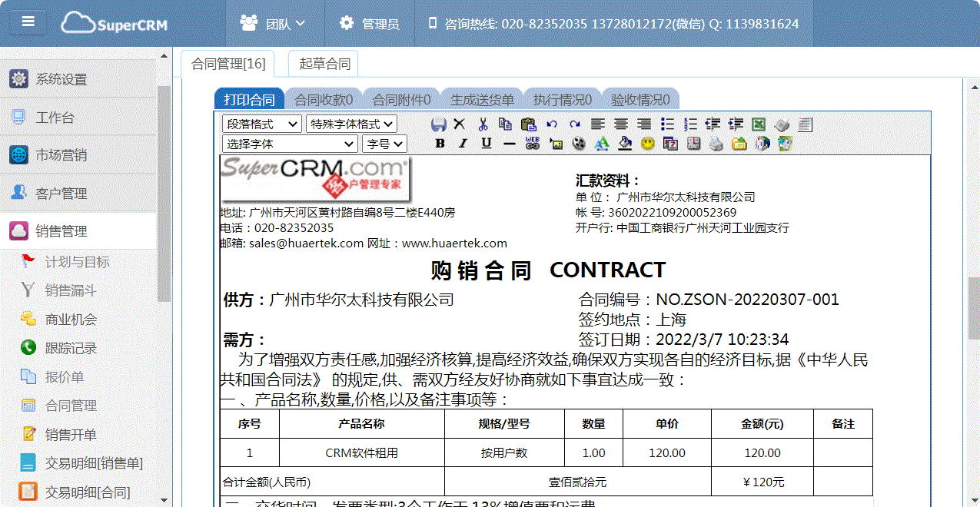This screenshot has height=507, width=980.
Task: Increase the paragraph indent
Action: 736,124
